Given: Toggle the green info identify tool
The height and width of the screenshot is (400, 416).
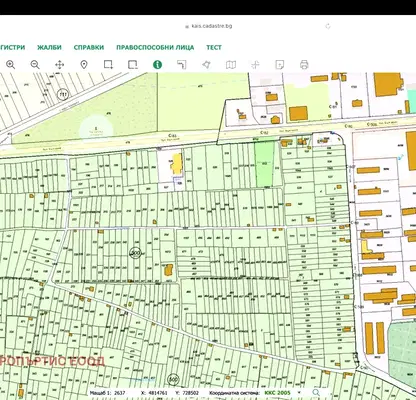Looking at the screenshot, I should 157,64.
